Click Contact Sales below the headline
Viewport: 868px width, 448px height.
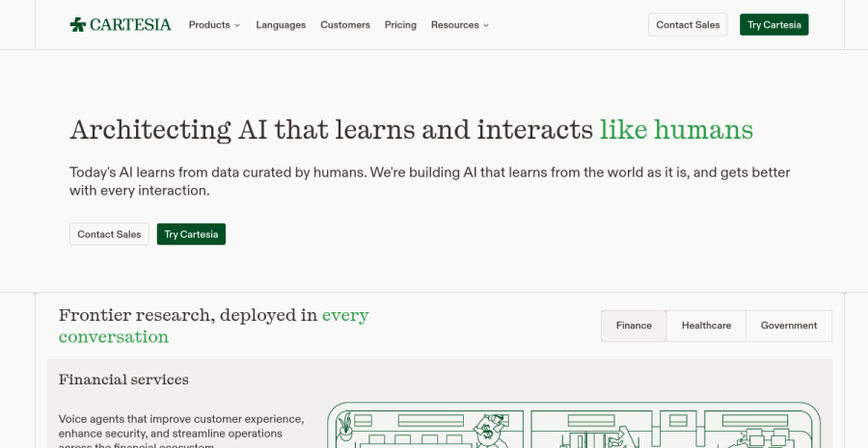[x=109, y=234]
